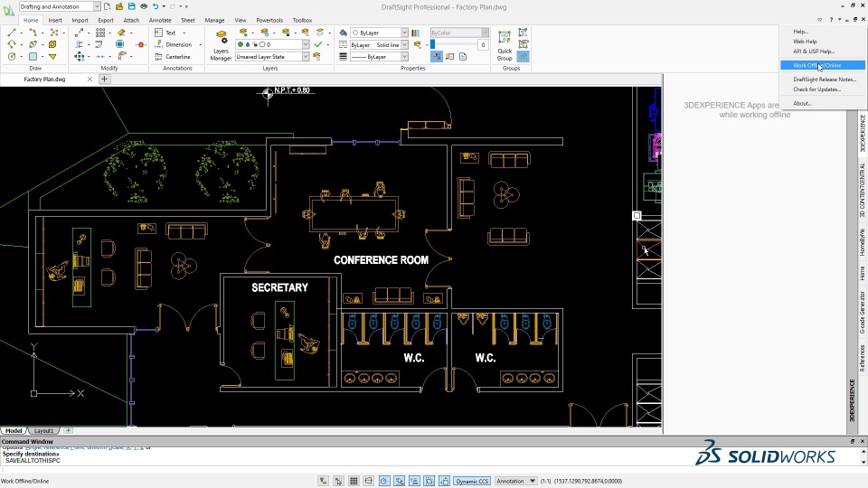Click the transparency value field showing 0
This screenshot has height=488, width=868.
click(483, 44)
